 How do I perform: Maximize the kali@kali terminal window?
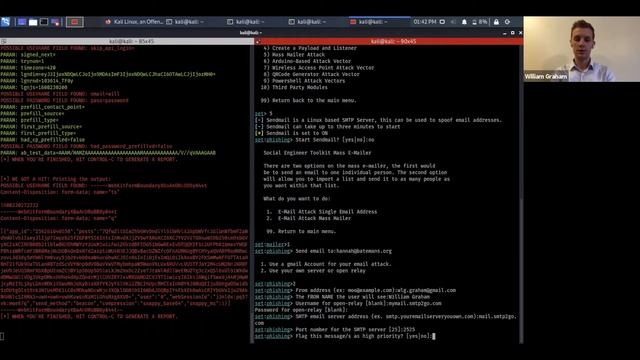click(513, 33)
